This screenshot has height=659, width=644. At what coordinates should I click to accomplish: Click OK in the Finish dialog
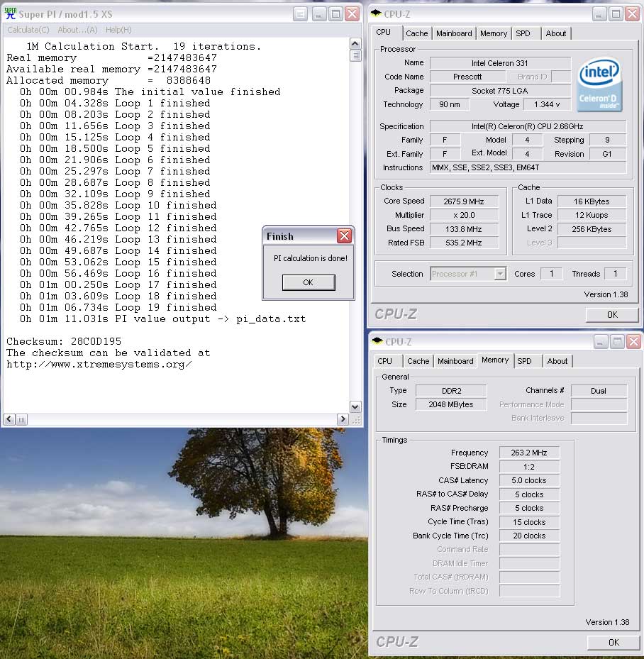pos(309,282)
